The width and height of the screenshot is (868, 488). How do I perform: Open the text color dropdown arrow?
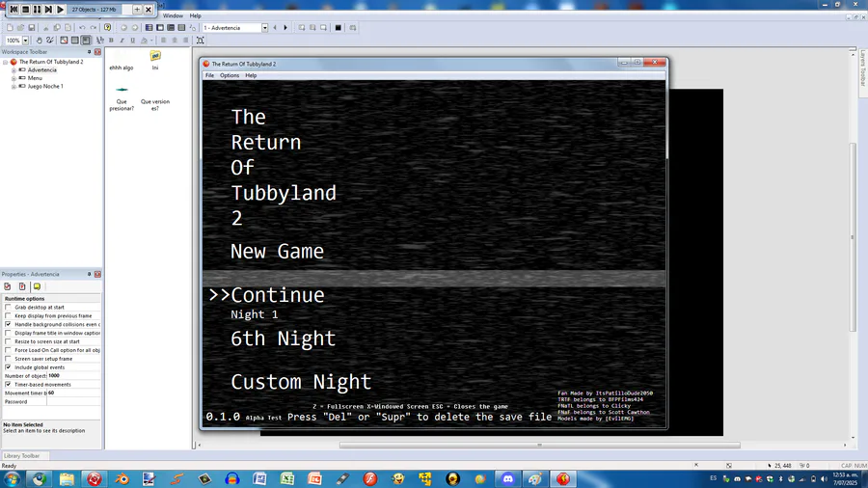[151, 41]
